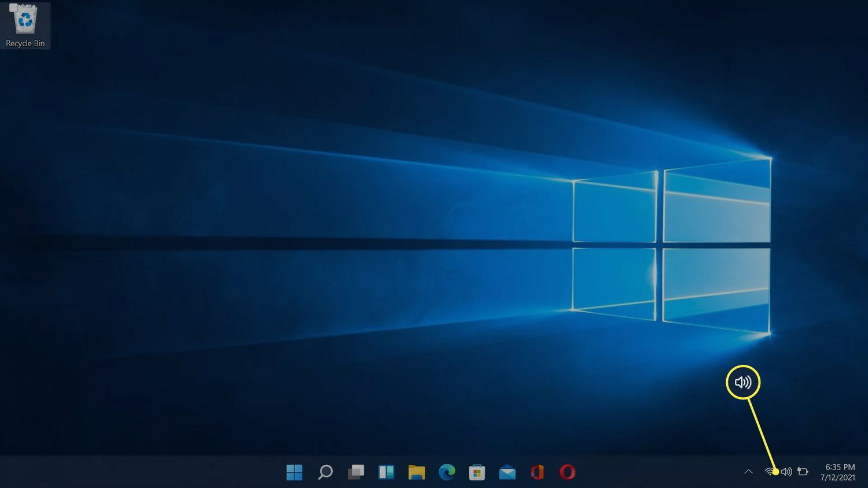Expand the hidden icons chevron
This screenshot has width=868, height=488.
748,472
